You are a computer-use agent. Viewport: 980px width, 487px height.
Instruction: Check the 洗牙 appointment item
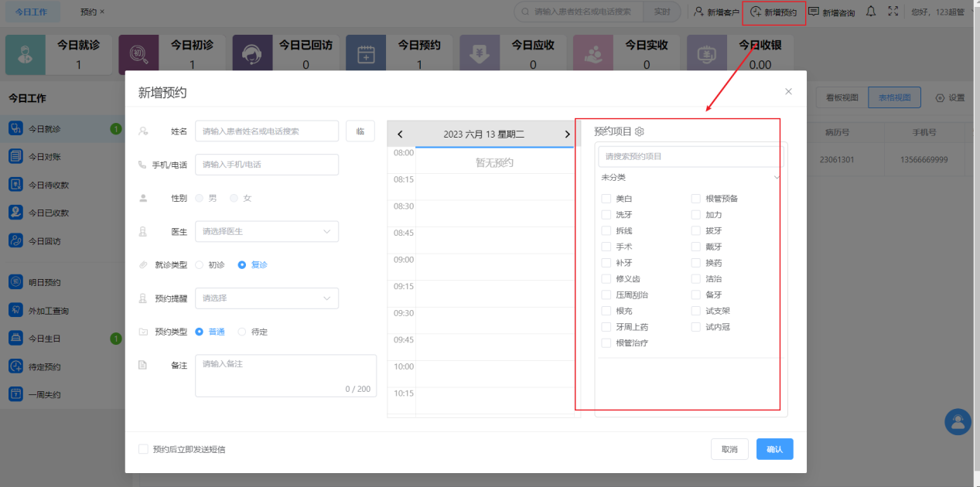[x=606, y=215]
